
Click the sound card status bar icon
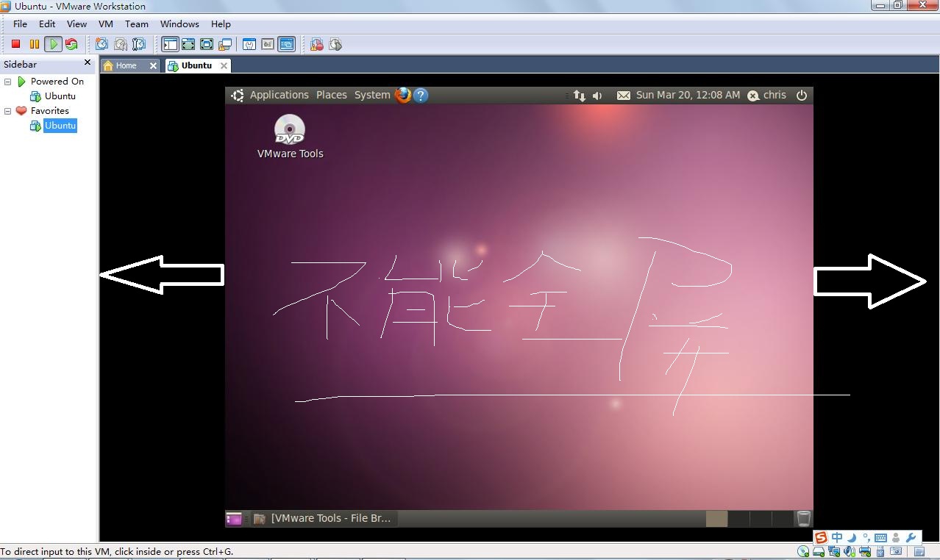(x=850, y=551)
